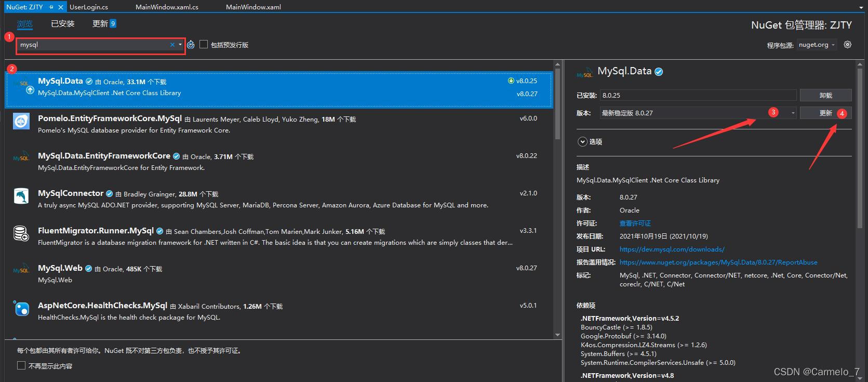Open the ReportAbuse link
Screen dimensions: 868x382
coord(718,262)
